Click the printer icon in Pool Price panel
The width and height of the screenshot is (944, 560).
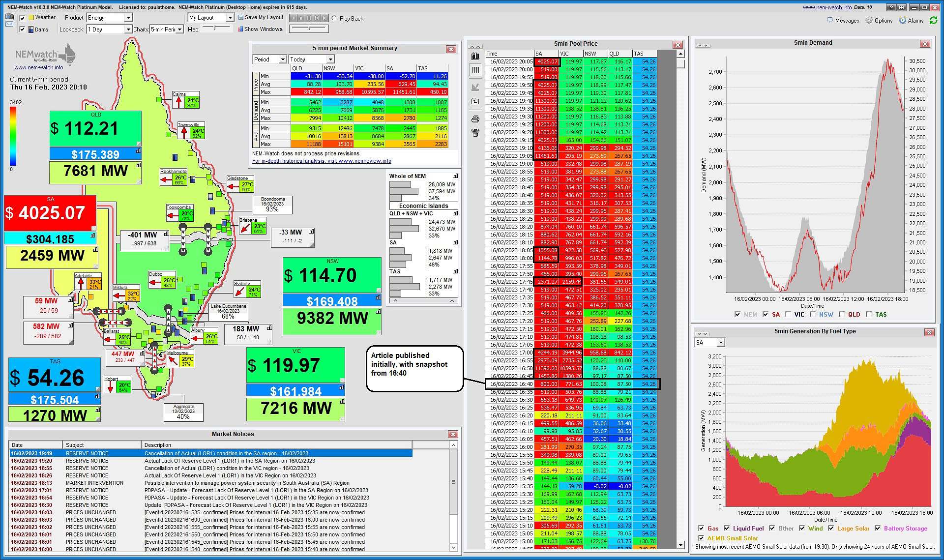(x=475, y=118)
